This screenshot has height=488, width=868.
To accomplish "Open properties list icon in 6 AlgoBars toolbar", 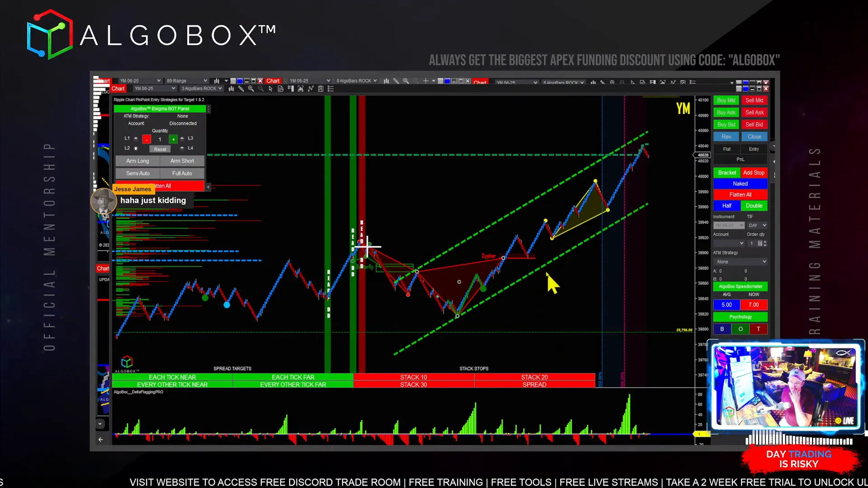I will [x=693, y=82].
